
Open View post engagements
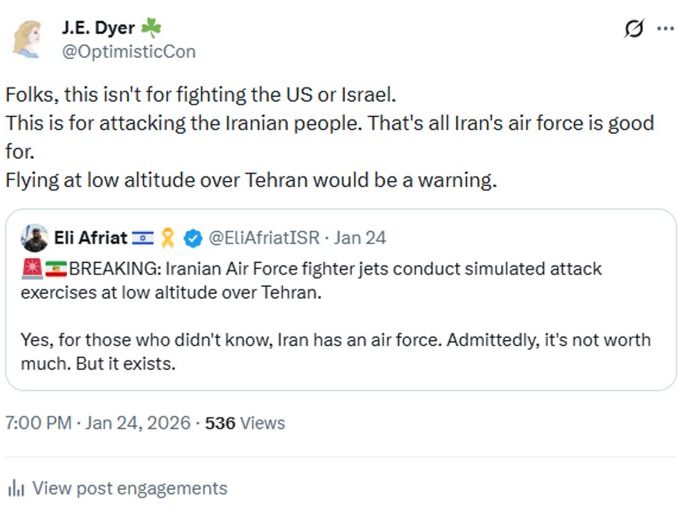point(129,489)
